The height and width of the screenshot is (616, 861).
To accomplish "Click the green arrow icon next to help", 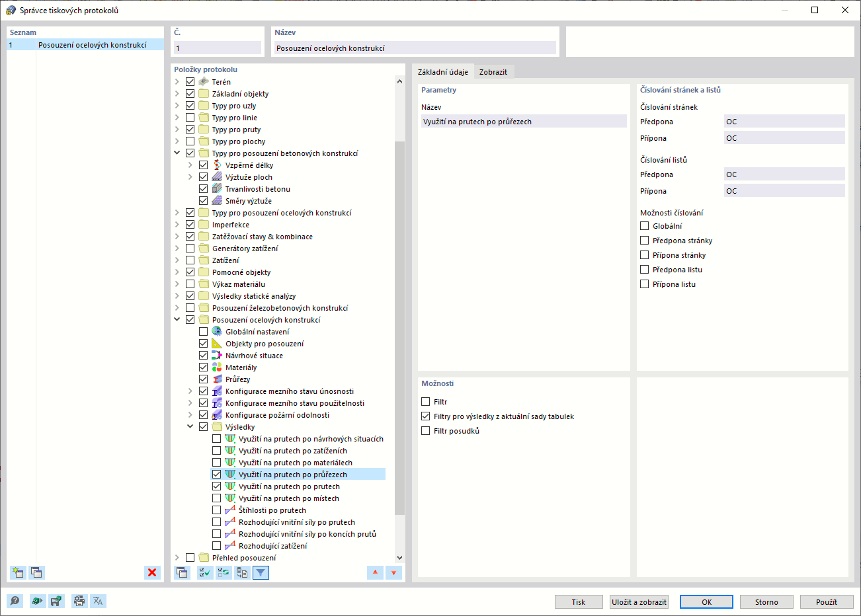I will click(x=38, y=601).
